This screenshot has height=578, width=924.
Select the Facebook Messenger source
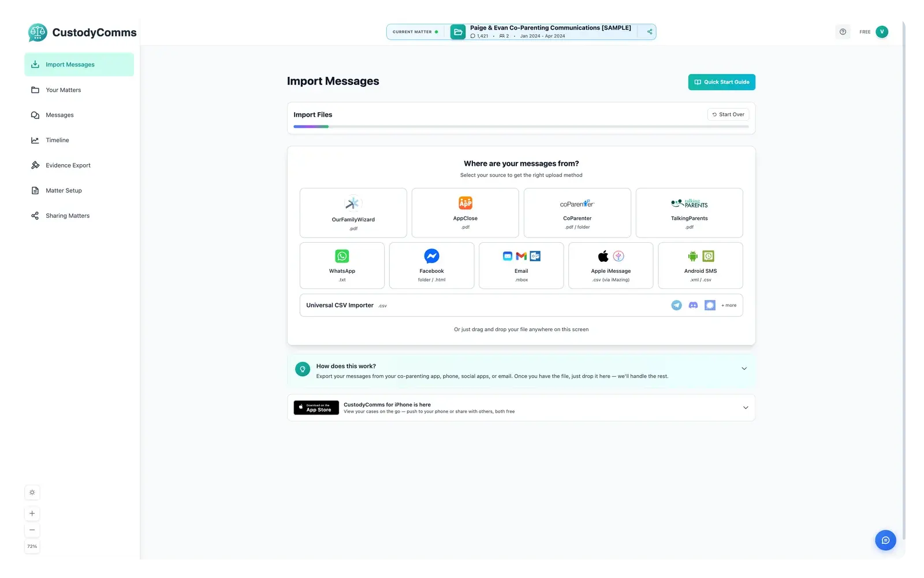(x=432, y=265)
